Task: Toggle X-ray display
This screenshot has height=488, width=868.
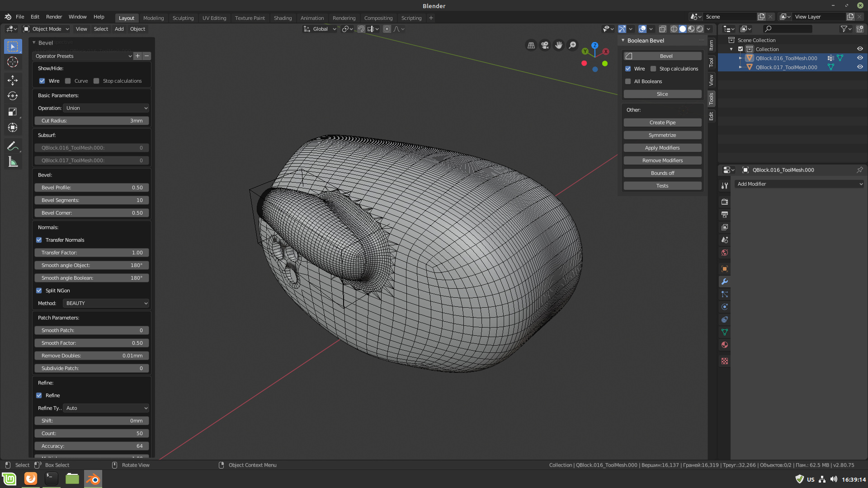Action: pos(662,29)
